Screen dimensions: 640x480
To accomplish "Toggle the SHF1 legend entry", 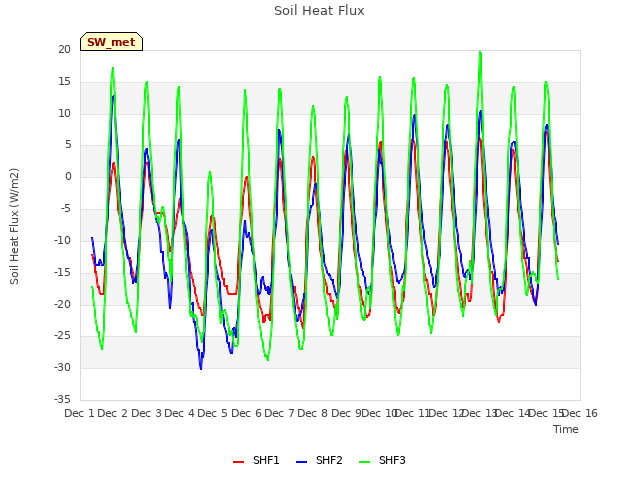I will pos(256,460).
